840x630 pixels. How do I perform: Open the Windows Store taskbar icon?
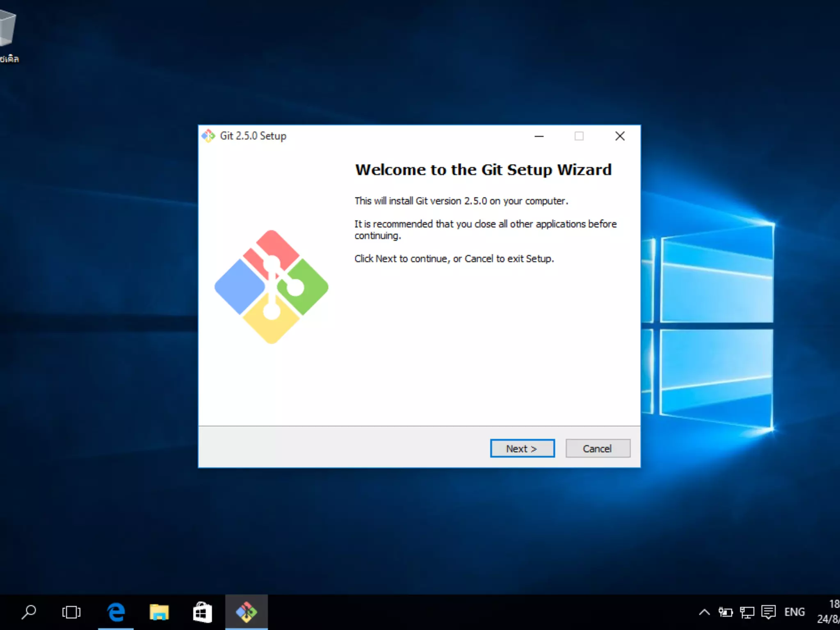point(202,612)
